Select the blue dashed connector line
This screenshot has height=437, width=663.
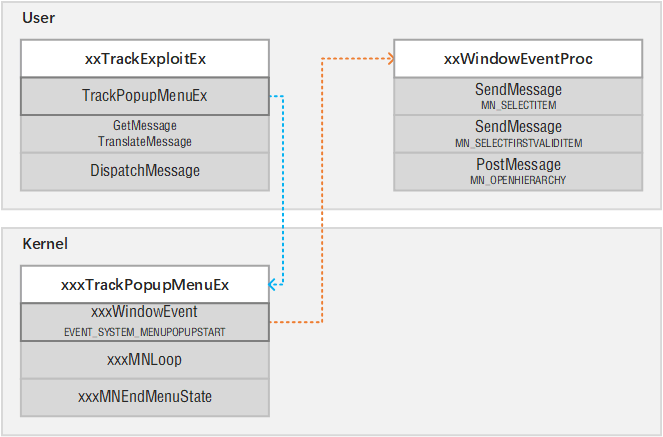pos(285,190)
